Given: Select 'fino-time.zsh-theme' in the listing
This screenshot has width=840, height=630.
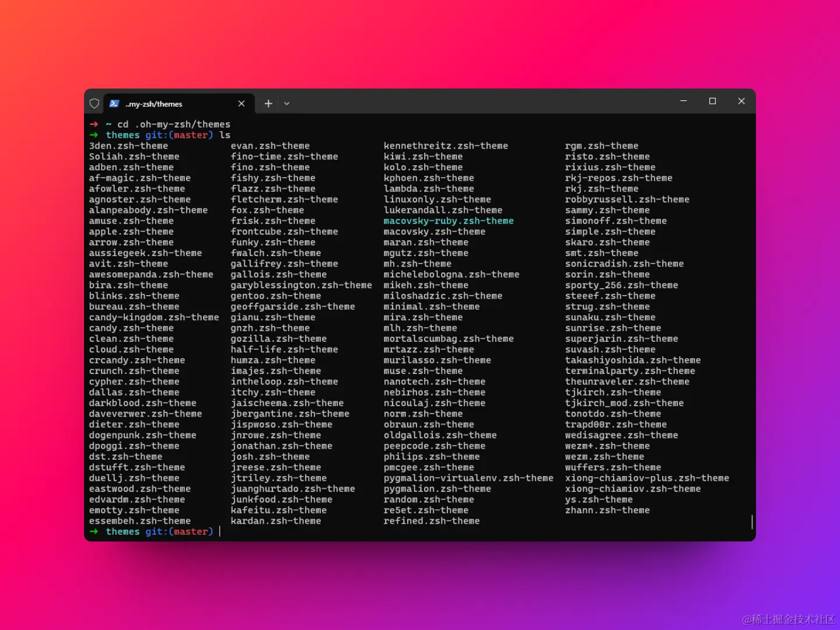Looking at the screenshot, I should click(284, 157).
